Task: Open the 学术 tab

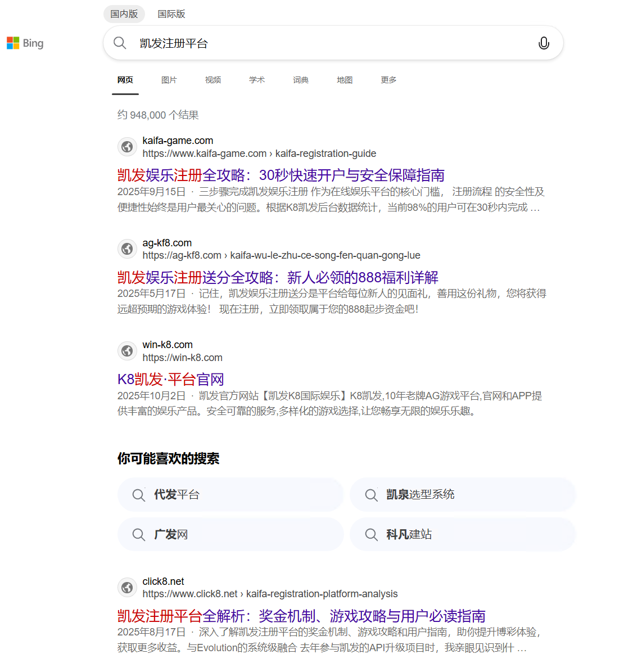Action: coord(257,80)
